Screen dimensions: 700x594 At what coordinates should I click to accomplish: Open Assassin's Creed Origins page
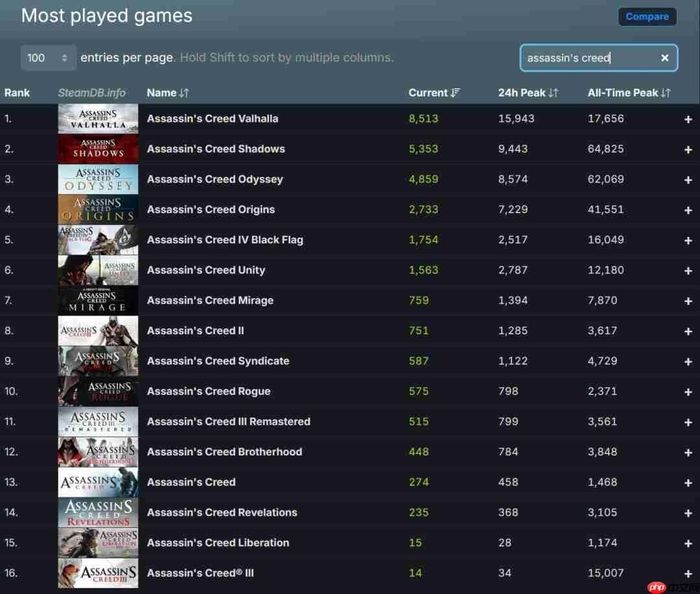coord(211,209)
